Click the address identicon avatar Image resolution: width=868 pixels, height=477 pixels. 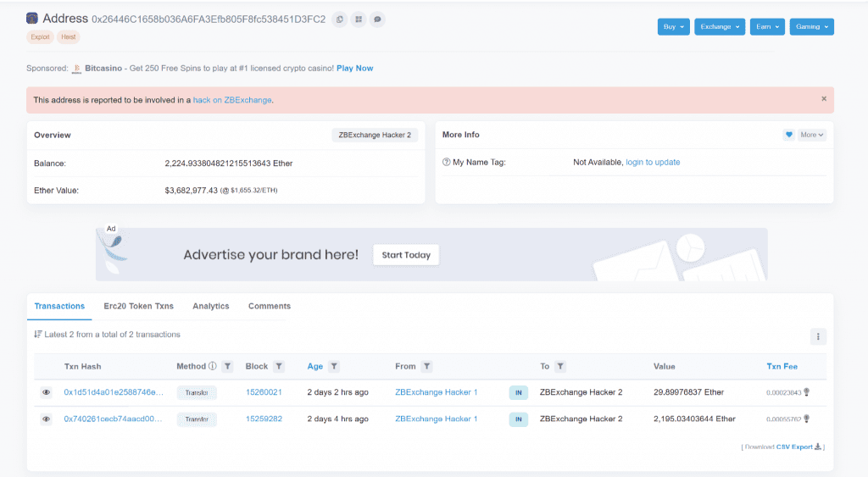pos(32,19)
